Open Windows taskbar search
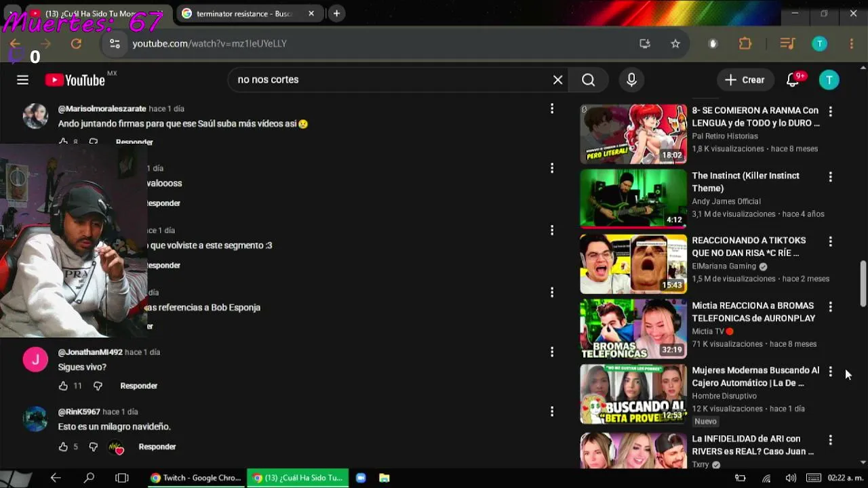 pos(89,478)
